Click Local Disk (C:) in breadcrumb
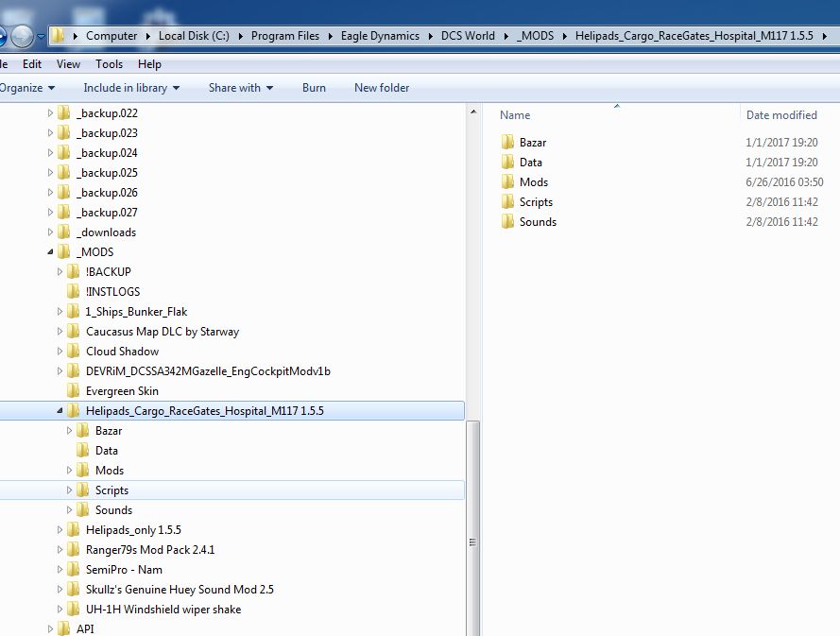Image resolution: width=840 pixels, height=636 pixels. coord(194,36)
